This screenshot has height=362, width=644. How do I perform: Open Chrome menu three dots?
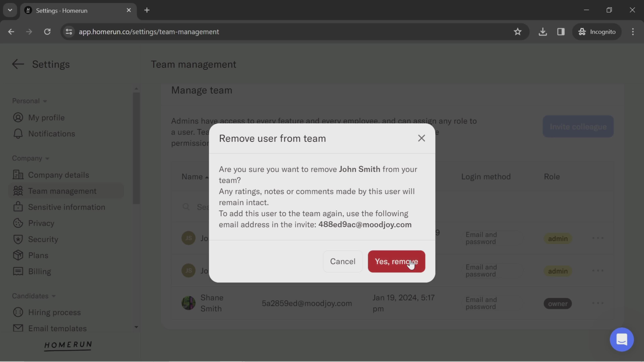point(633,32)
